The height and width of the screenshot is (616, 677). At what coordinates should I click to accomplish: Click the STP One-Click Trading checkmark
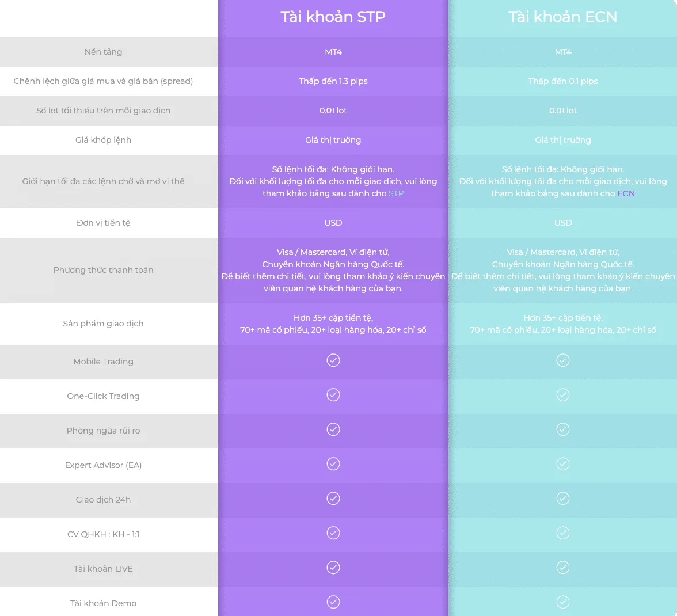coord(333,394)
